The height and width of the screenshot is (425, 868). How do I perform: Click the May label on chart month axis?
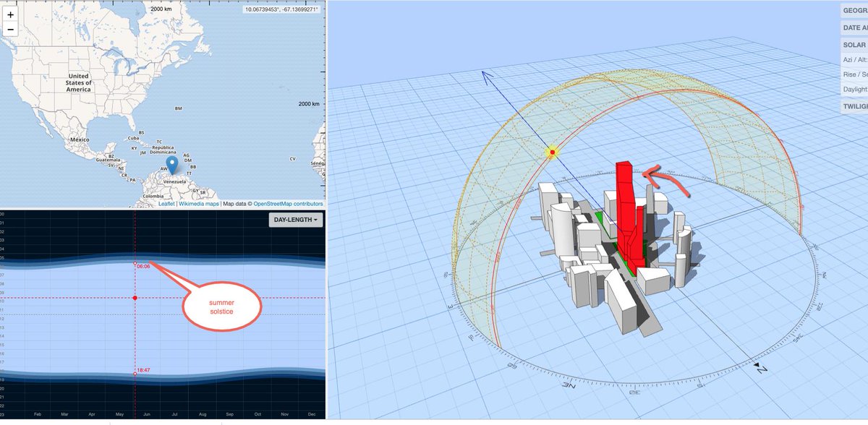[x=119, y=414]
